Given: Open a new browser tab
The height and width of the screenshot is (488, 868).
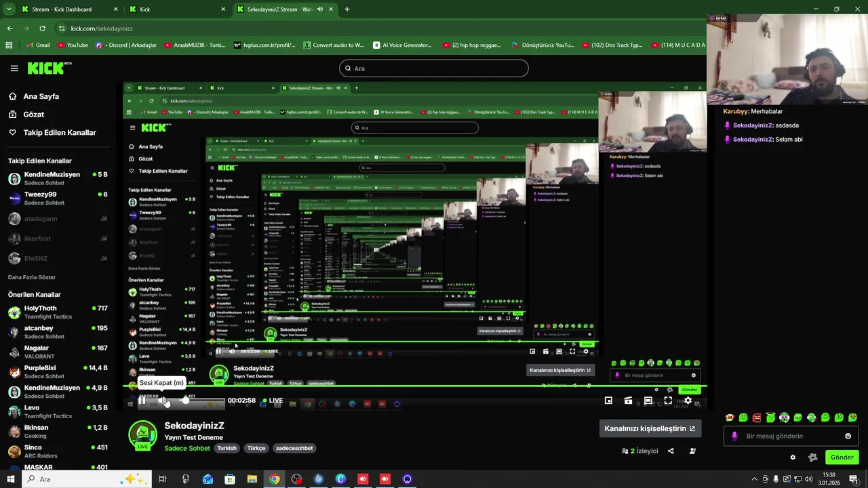Looking at the screenshot, I should click(347, 9).
